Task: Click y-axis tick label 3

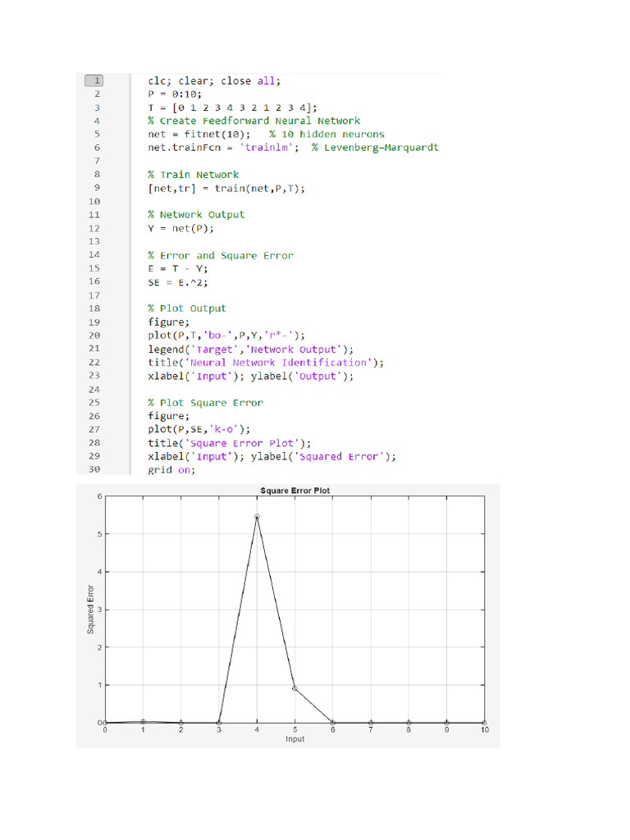Action: [x=99, y=609]
